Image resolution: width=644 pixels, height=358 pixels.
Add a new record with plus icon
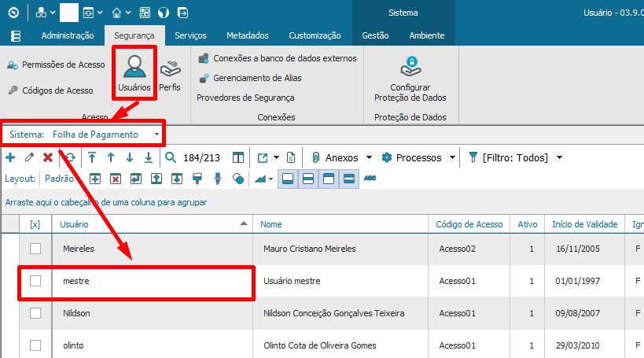point(10,157)
